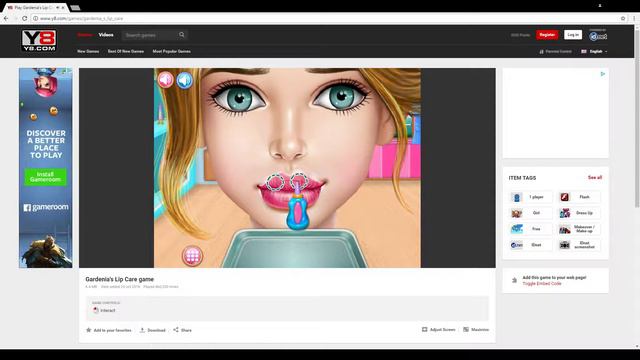Open the Facebook Gameroom logo in the ad
Screen dimensions: 640x360
pos(46,207)
